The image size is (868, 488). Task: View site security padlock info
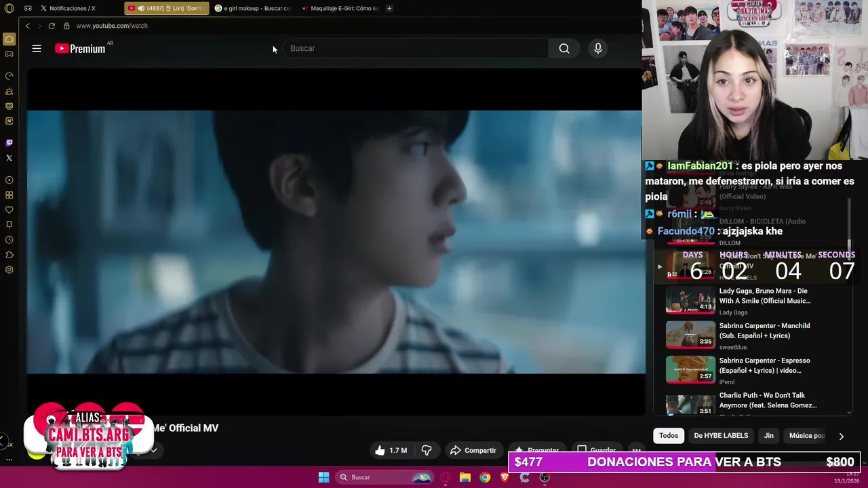coord(66,26)
